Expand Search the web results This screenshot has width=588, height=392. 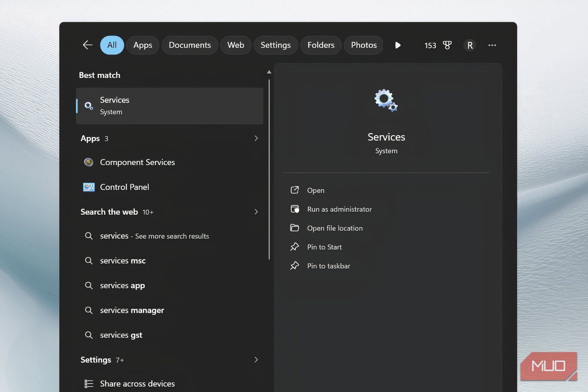(x=256, y=212)
